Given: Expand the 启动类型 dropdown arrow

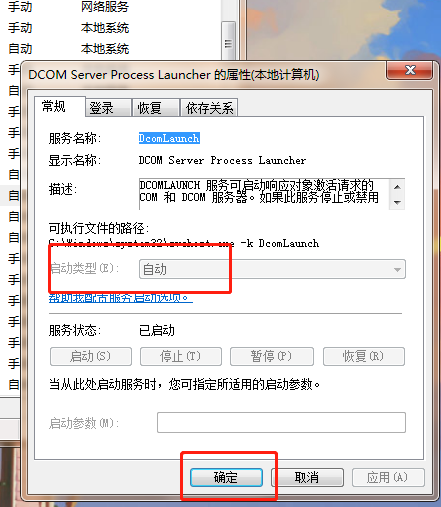Looking at the screenshot, I should click(x=397, y=269).
